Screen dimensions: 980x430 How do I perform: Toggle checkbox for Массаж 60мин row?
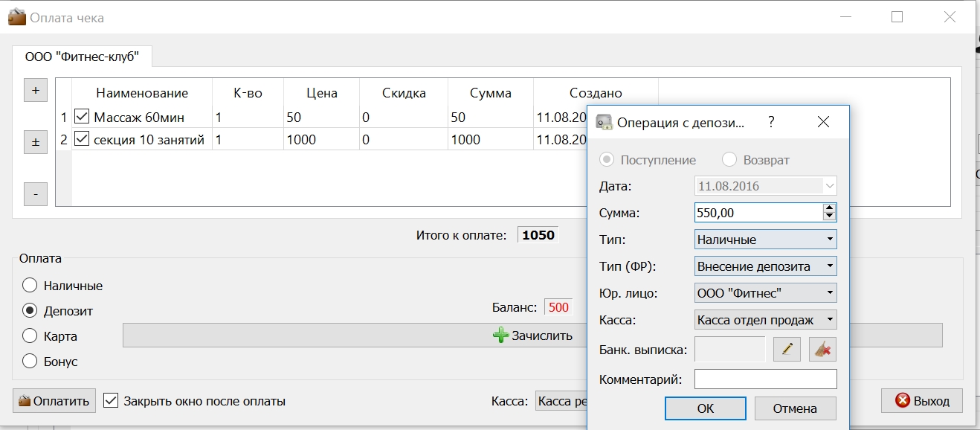pyautogui.click(x=82, y=117)
